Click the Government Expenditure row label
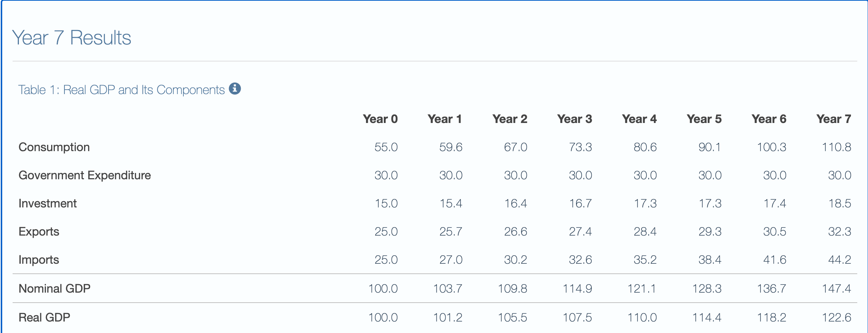This screenshot has width=868, height=333. coord(85,175)
